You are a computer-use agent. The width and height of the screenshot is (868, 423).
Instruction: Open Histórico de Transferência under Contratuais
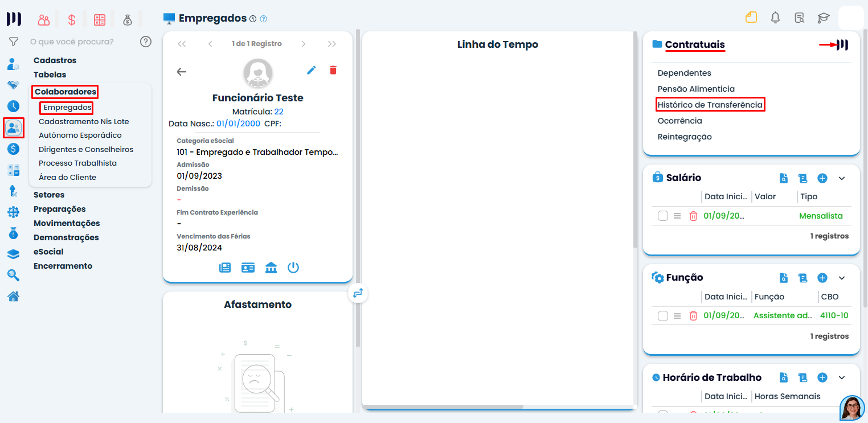[x=710, y=105]
